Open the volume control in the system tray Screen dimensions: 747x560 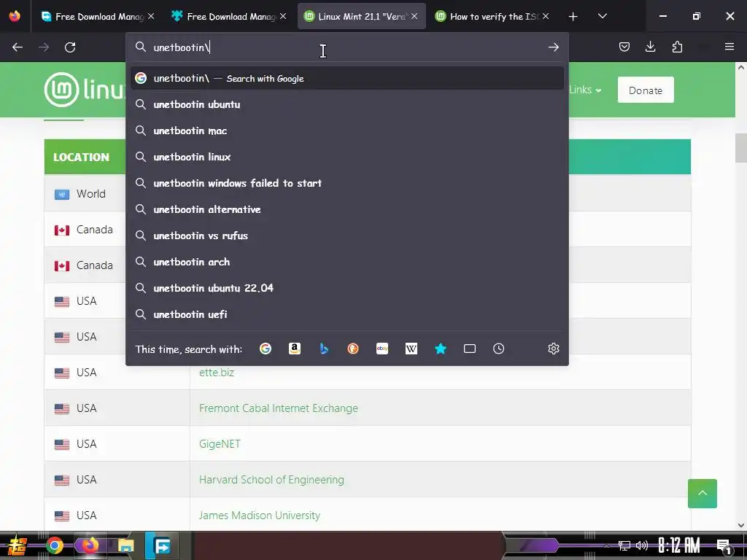pos(642,545)
